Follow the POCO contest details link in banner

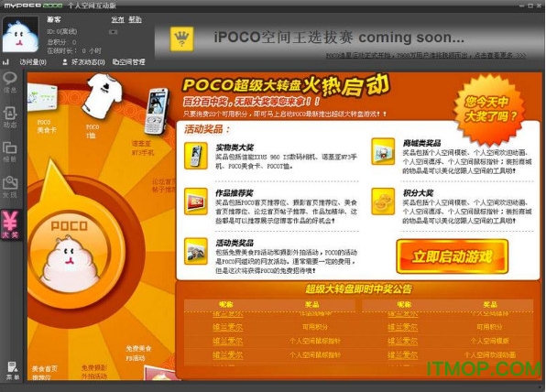425,55
